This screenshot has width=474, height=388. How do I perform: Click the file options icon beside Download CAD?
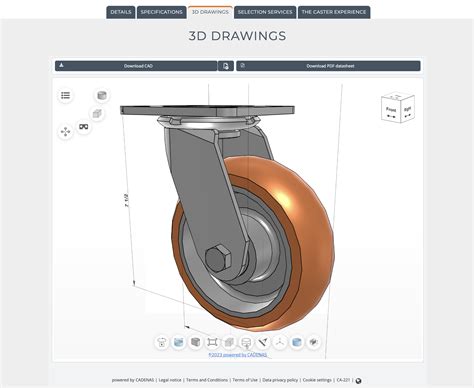coord(226,66)
